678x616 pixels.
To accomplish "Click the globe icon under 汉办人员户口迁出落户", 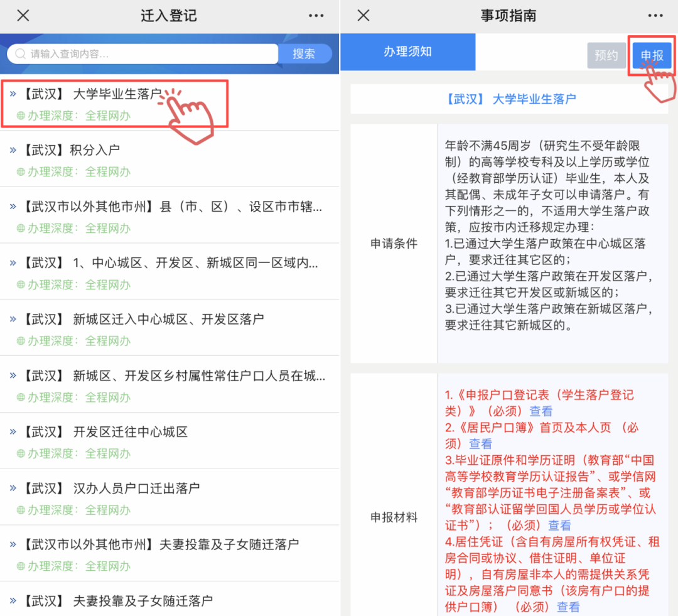I will pos(21,510).
